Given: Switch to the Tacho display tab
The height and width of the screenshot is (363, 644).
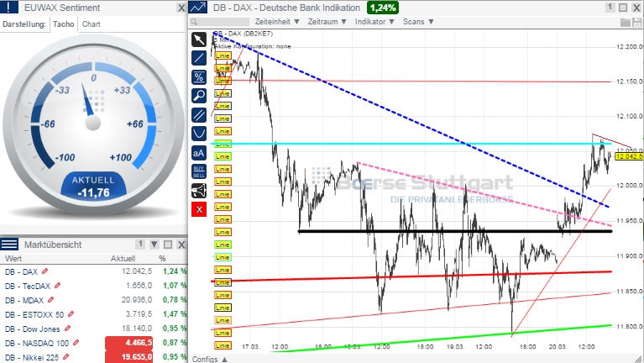Looking at the screenshot, I should coord(64,24).
